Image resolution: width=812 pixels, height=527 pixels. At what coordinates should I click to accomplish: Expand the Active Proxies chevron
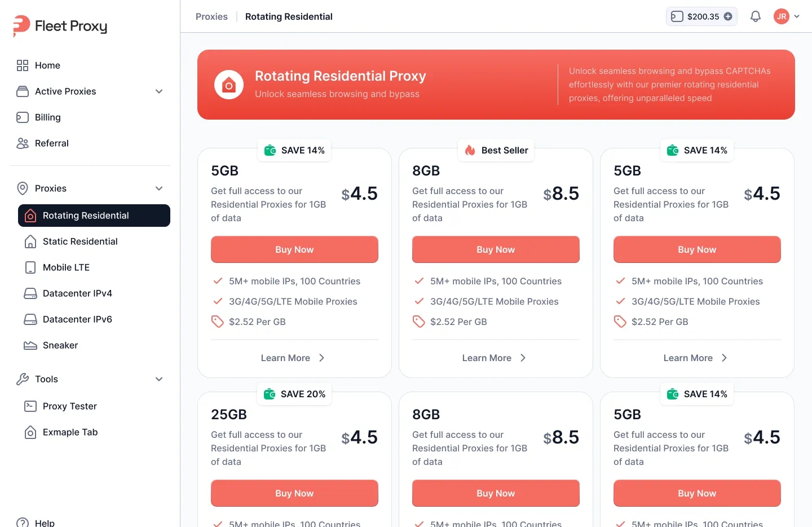coord(159,91)
